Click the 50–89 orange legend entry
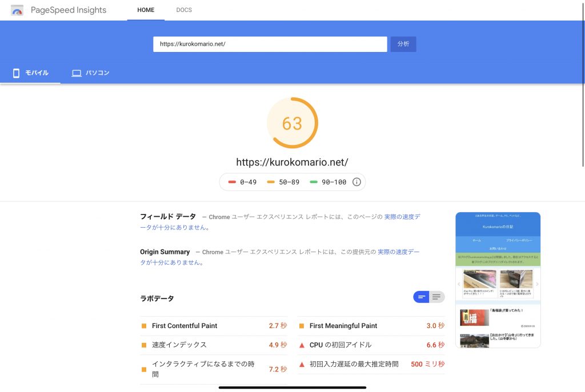The height and width of the screenshot is (392, 585). pos(283,182)
